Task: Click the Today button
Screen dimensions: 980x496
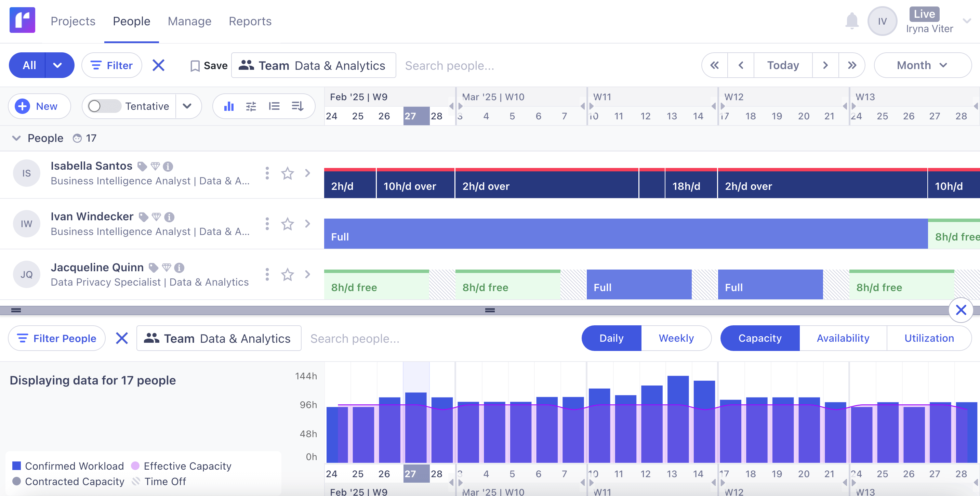Action: pos(783,65)
